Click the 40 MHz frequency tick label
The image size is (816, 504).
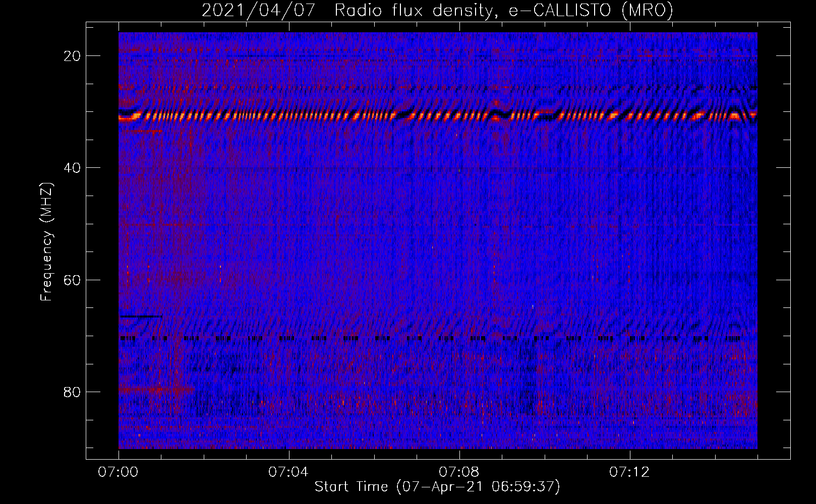73,168
